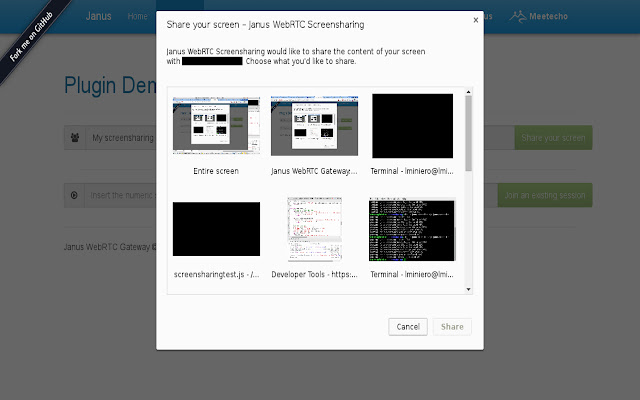Image resolution: width=640 pixels, height=400 pixels.
Task: Choose the Terminal thumbnail showing log output
Action: tap(412, 229)
